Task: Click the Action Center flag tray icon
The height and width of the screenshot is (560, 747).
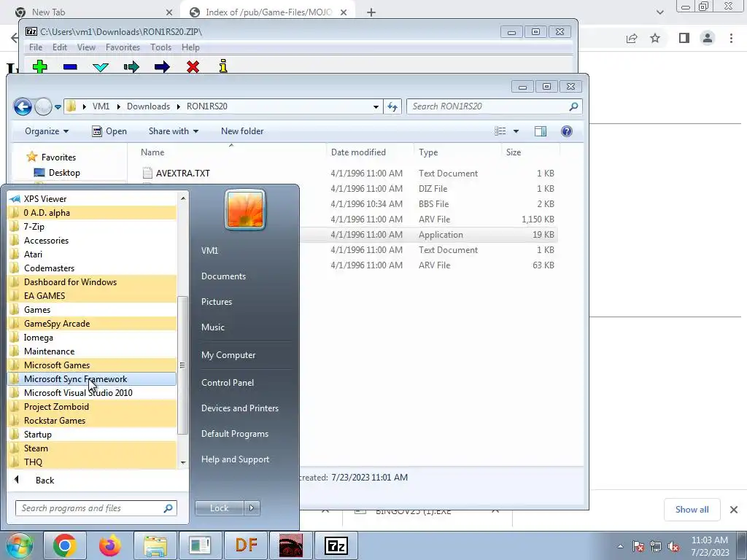Action: tap(638, 546)
